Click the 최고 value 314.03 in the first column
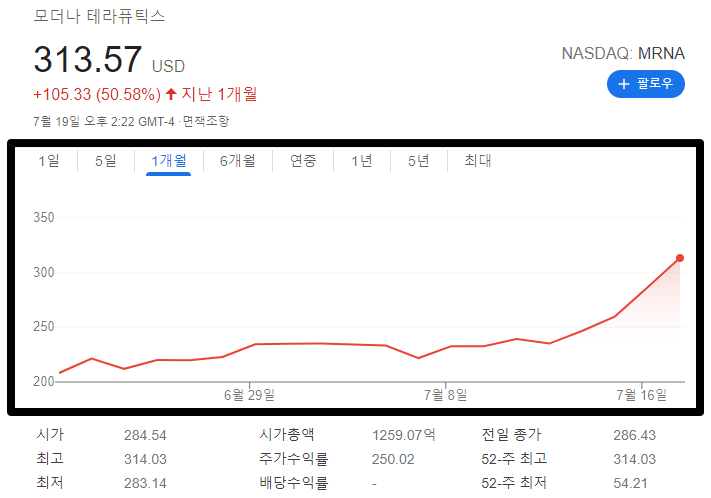711x498 pixels. pyautogui.click(x=145, y=459)
